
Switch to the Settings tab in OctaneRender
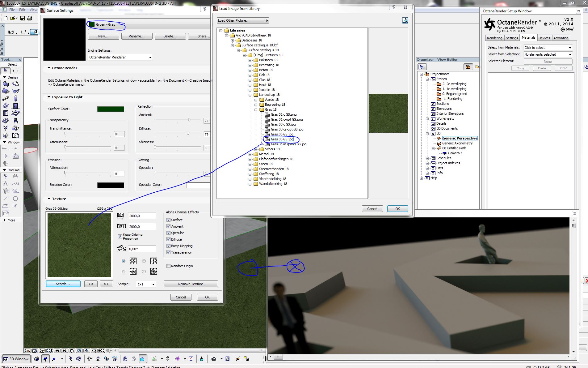(512, 38)
